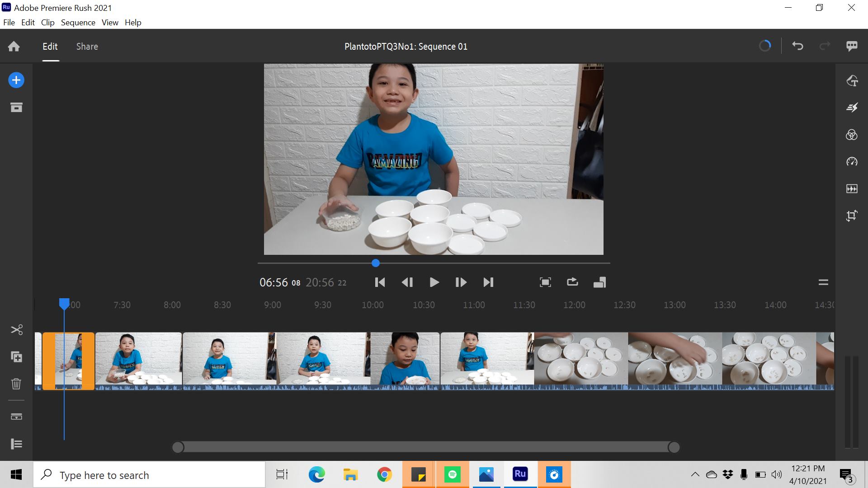Open the Sequence menu
The height and width of the screenshot is (488, 868).
78,23
